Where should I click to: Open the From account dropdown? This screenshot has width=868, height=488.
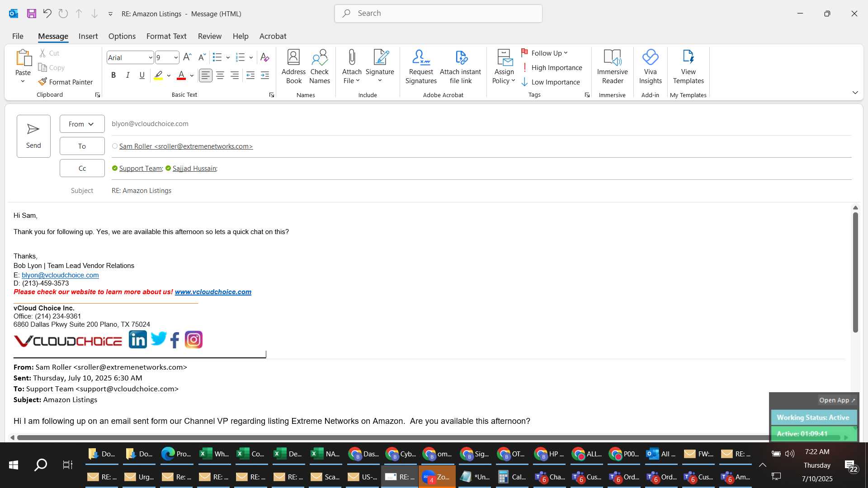click(x=82, y=124)
